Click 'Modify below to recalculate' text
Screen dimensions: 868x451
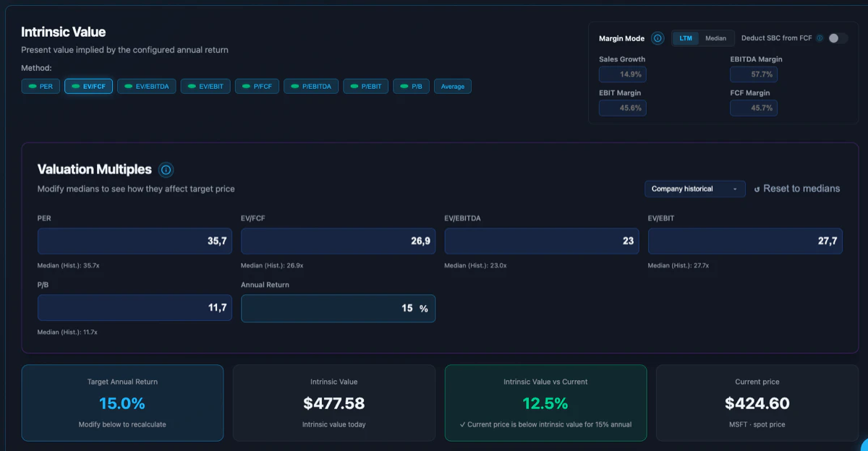tap(122, 424)
